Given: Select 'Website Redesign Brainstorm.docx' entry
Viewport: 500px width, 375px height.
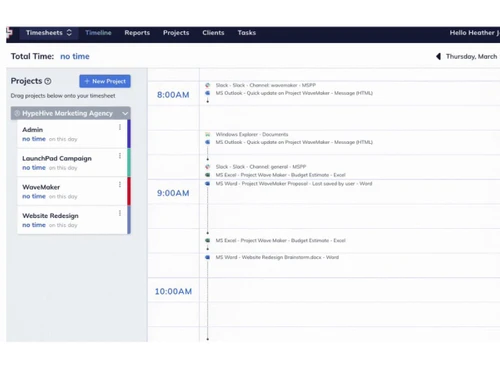Looking at the screenshot, I should [277, 257].
